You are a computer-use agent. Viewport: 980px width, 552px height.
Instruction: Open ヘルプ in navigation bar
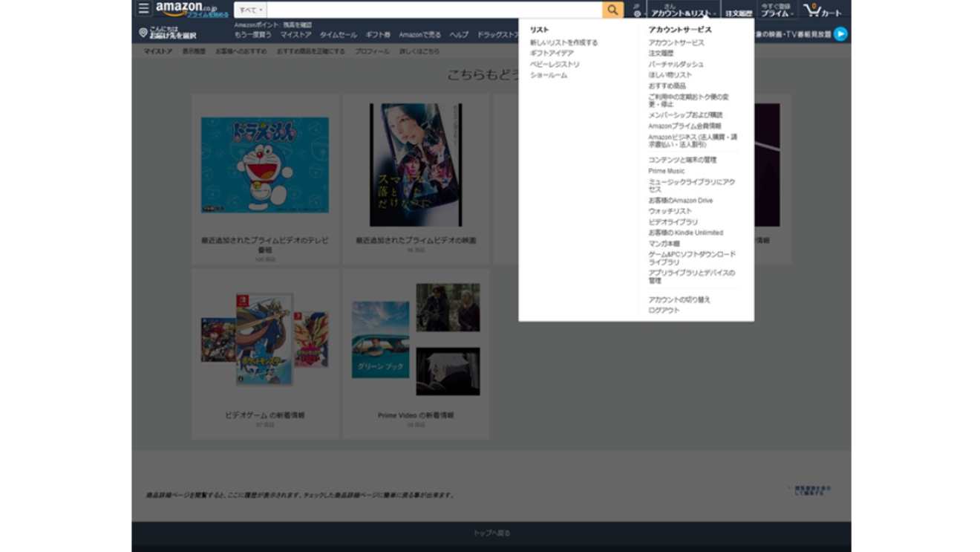(x=459, y=35)
